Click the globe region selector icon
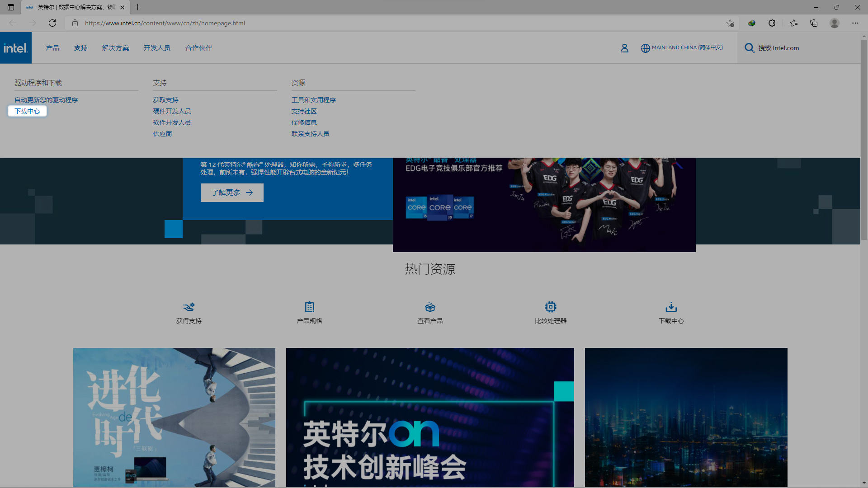Image resolution: width=868 pixels, height=488 pixels. point(645,48)
